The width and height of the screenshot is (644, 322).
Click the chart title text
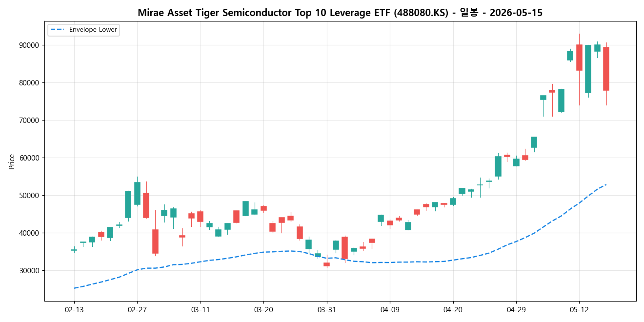pos(340,13)
